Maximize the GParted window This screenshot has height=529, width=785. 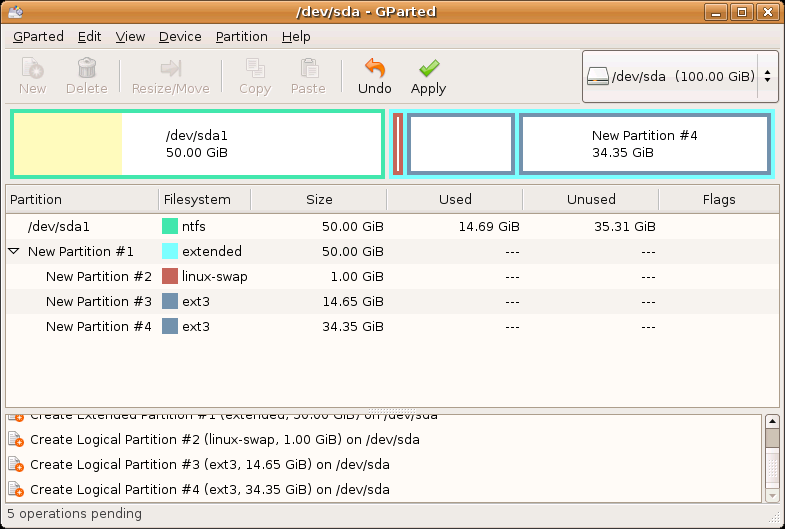point(742,12)
